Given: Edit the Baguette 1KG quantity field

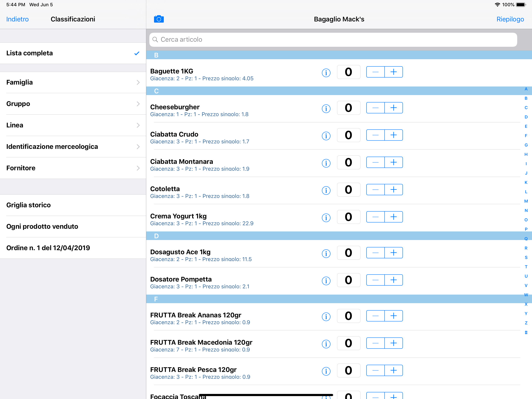Looking at the screenshot, I should [349, 72].
